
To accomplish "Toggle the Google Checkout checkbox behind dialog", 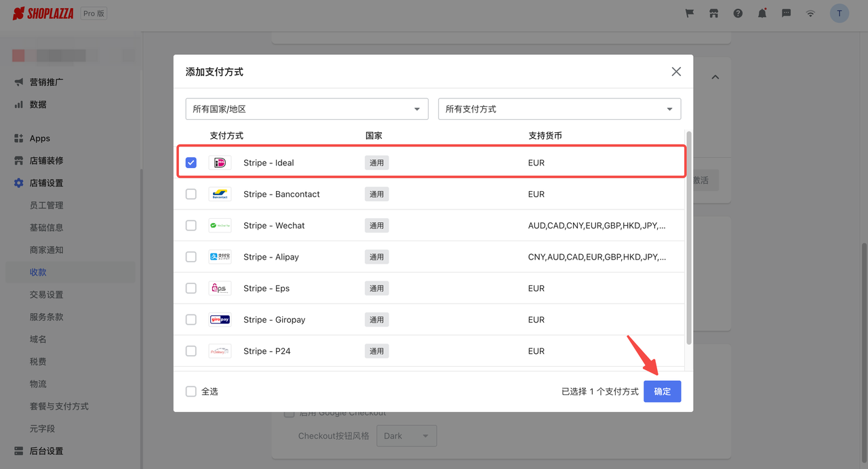I will tap(290, 413).
